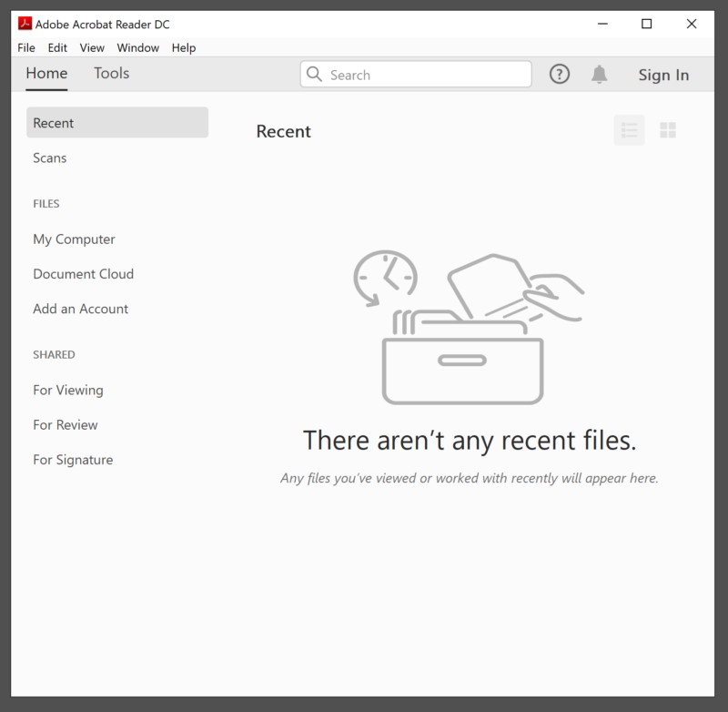Switch to list view layout
This screenshot has width=728, height=712.
tap(629, 130)
